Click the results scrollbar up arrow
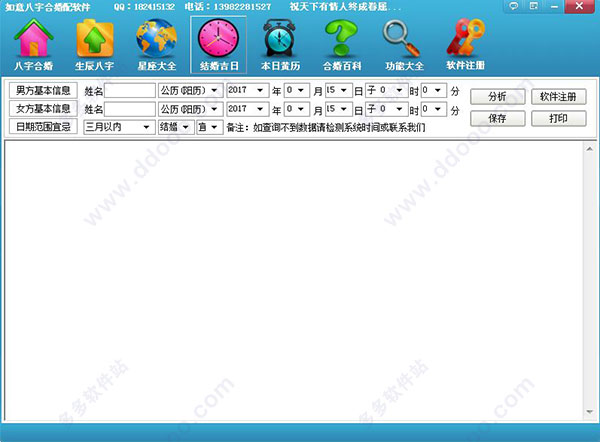Image resolution: width=600 pixels, height=442 pixels. [x=589, y=148]
